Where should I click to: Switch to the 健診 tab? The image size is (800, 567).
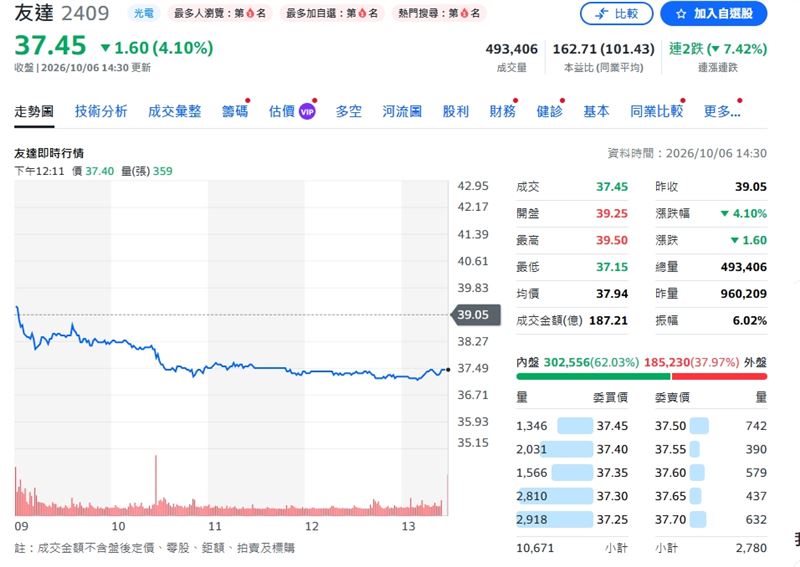pyautogui.click(x=549, y=111)
